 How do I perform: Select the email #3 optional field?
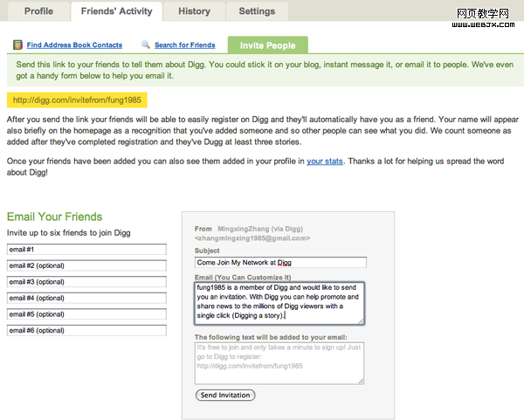point(86,282)
